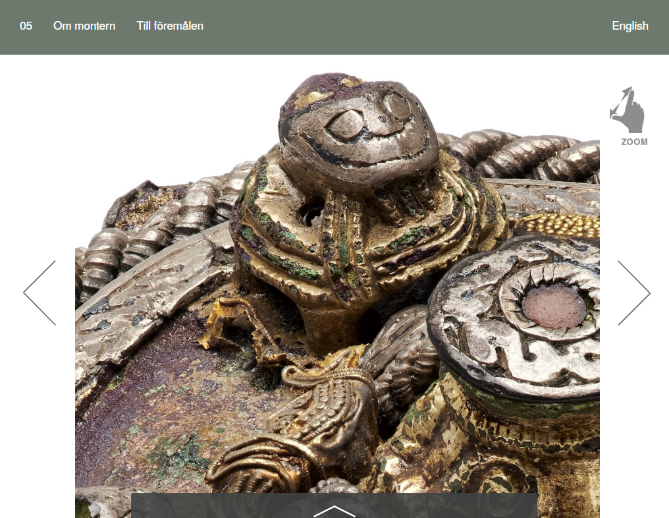
Task: Go to the previous image with left arrow
Action: [39, 293]
